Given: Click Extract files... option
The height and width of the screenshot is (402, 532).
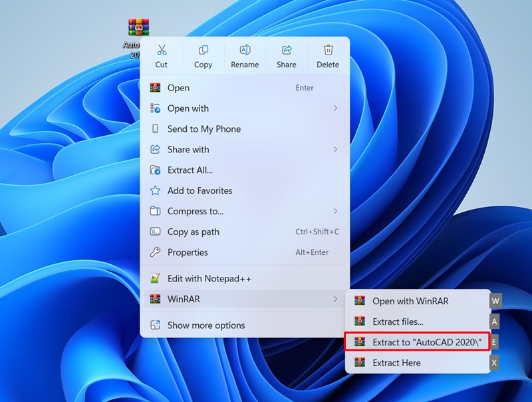Looking at the screenshot, I should pos(398,321).
